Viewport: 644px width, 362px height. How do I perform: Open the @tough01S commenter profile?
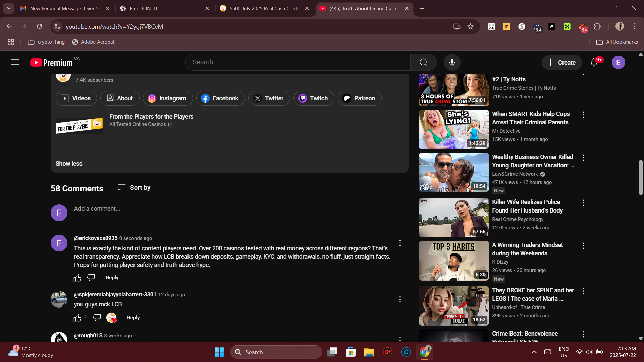(88, 336)
